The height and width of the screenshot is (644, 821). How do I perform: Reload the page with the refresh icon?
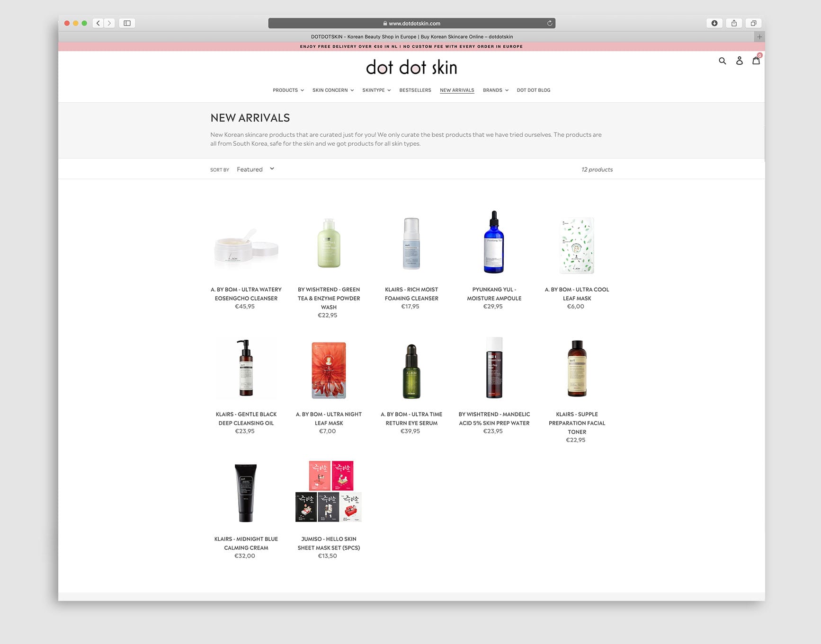(550, 23)
